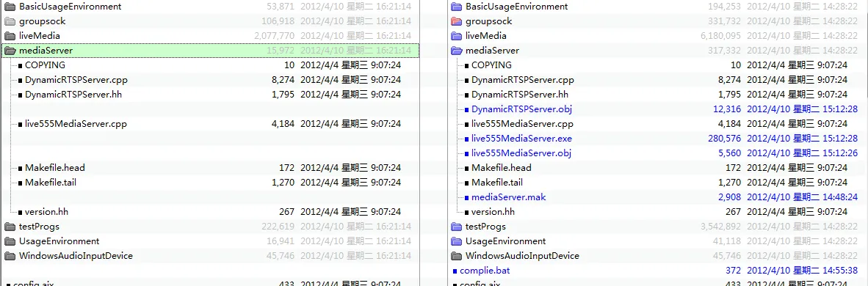Click the size value 372 for complie.bat

click(x=733, y=271)
